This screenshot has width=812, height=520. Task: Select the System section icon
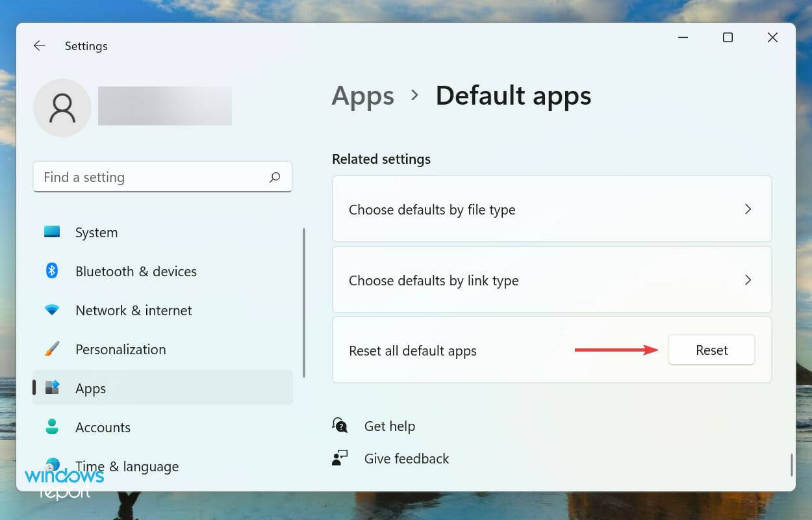pyautogui.click(x=51, y=232)
